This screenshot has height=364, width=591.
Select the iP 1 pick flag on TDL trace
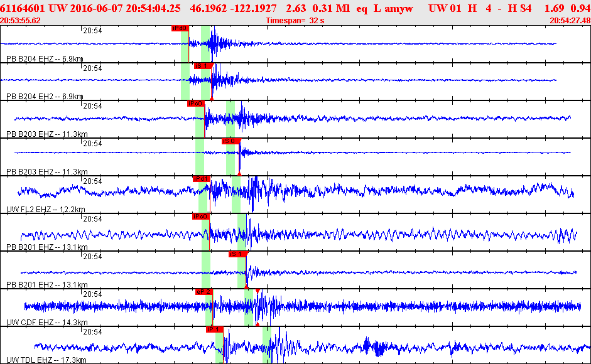214,329
